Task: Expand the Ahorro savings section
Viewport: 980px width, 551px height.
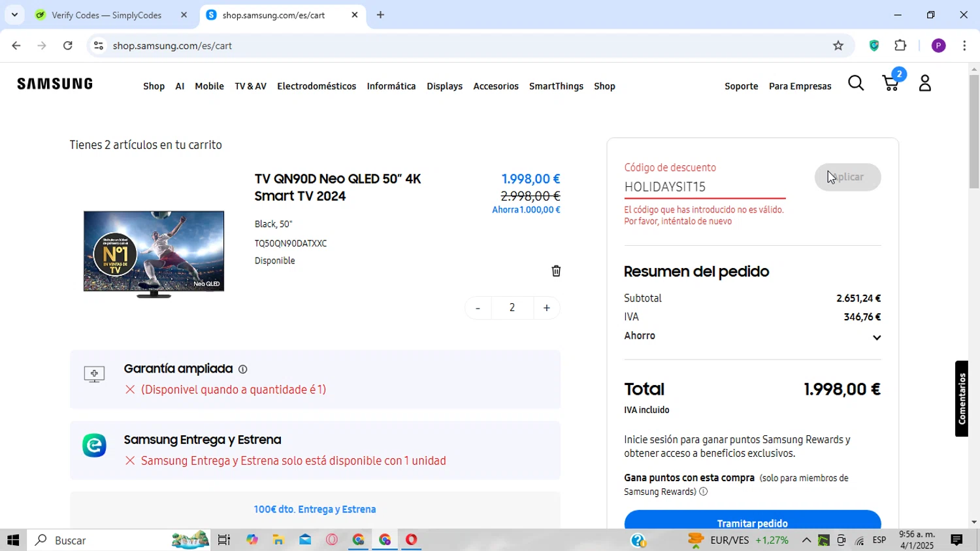Action: (877, 337)
